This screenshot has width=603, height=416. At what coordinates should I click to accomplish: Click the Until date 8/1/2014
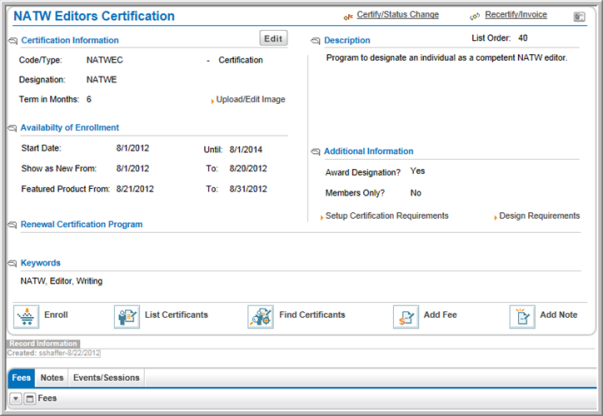(x=246, y=150)
